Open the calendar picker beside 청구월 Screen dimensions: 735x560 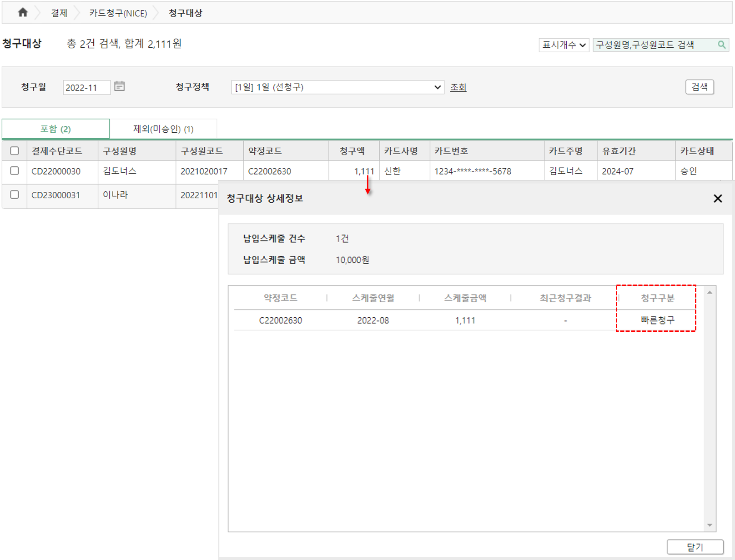(x=119, y=86)
